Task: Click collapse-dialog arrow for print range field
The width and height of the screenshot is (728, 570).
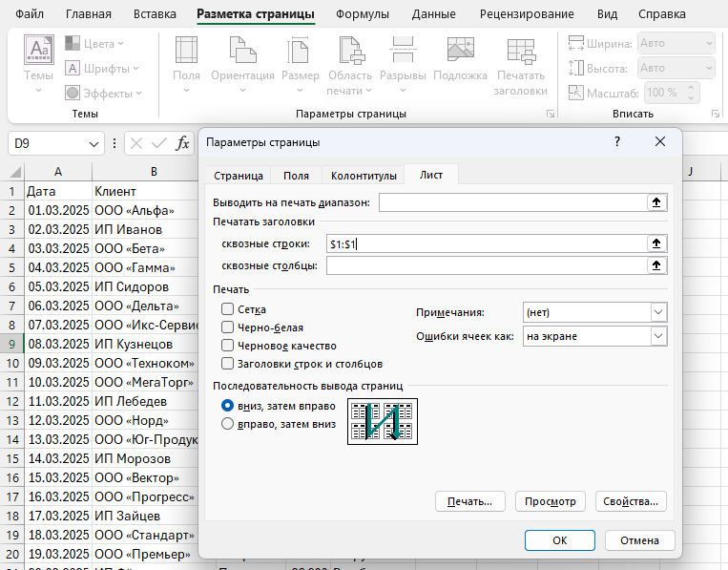Action: (x=655, y=202)
